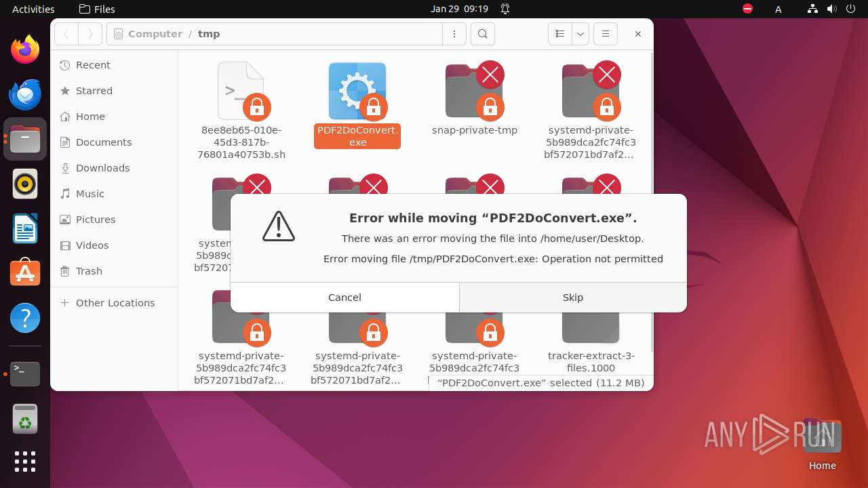Screen dimensions: 868x488
Task: Open the Files hamburger menu
Action: pyautogui.click(x=606, y=34)
